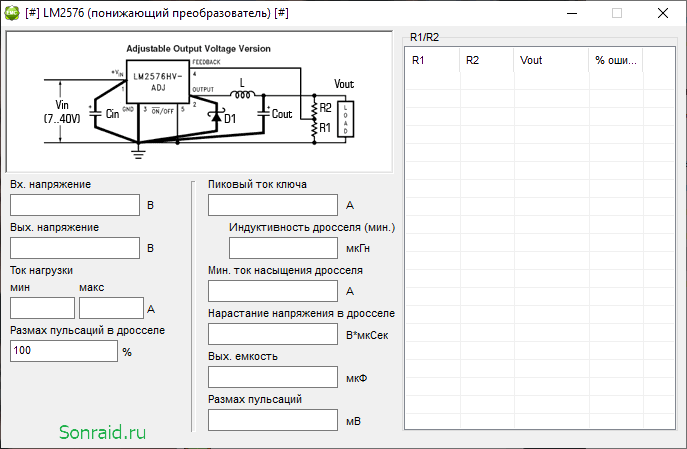
Task: Click the 'Мин. ток насыщения дросселя' label
Action: [x=285, y=270]
